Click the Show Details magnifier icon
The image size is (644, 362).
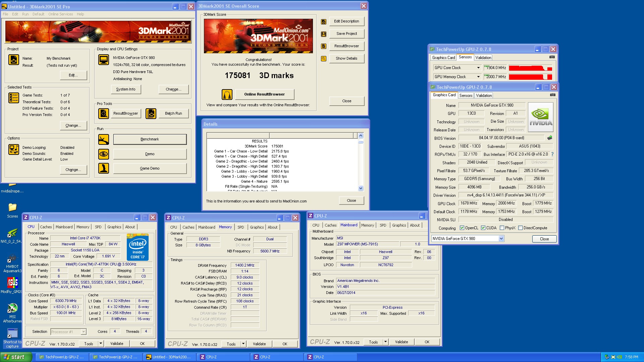point(324,59)
